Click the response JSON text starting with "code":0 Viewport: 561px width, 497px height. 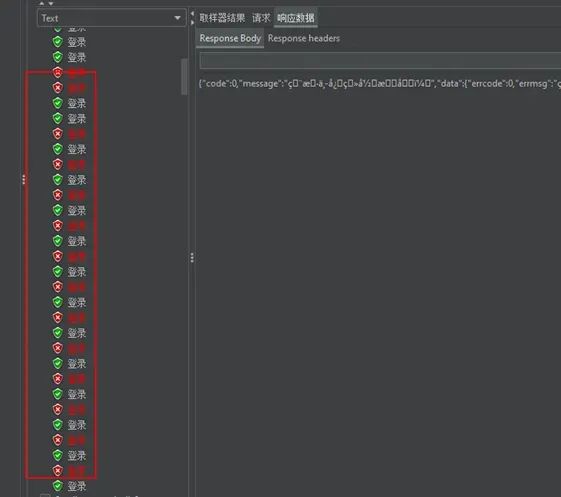point(380,84)
